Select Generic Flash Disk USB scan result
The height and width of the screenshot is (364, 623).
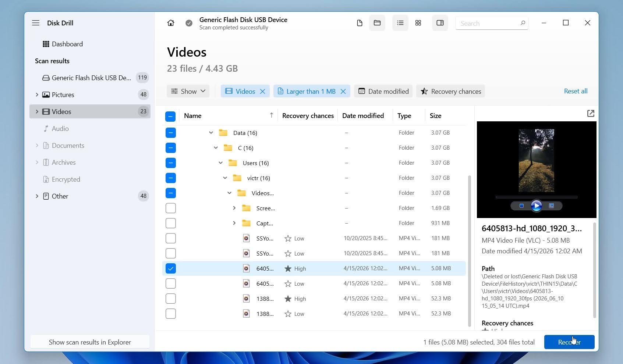(x=90, y=78)
